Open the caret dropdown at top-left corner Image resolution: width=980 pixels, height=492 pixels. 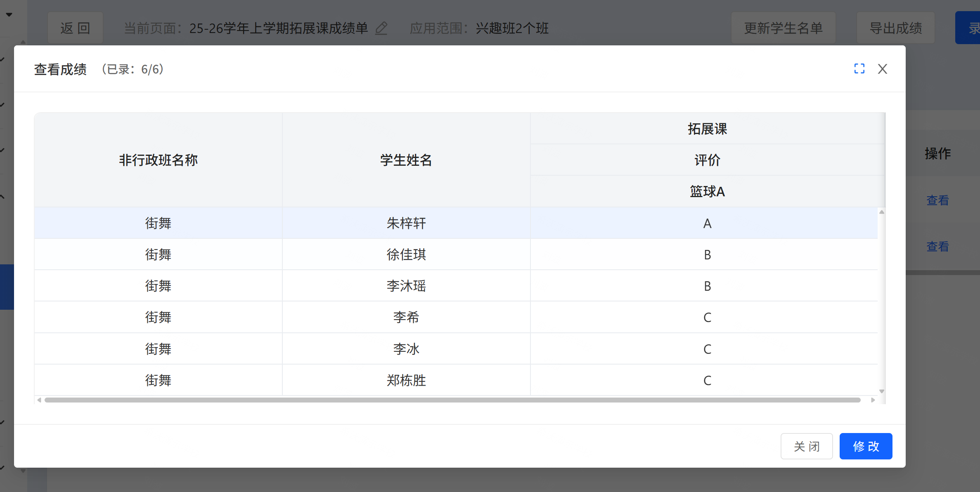(x=9, y=15)
